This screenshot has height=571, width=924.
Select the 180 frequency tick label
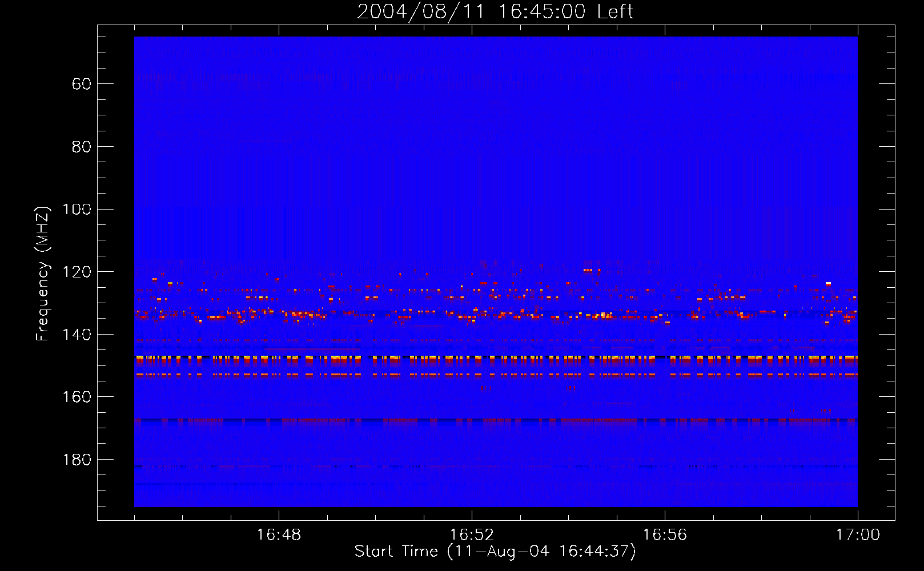click(x=77, y=460)
